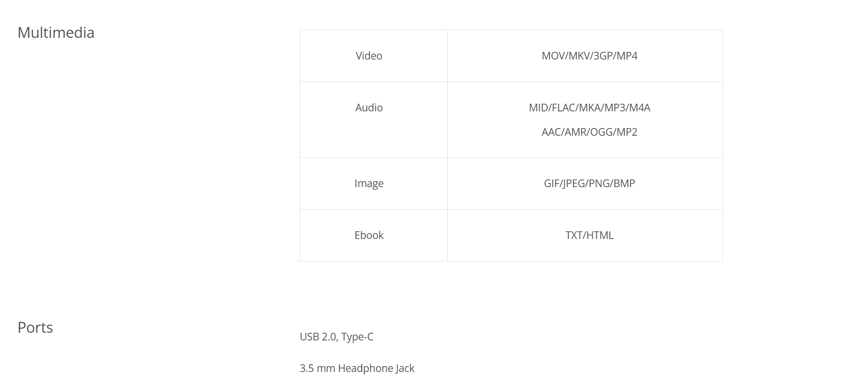Click the Ports section heading
This screenshot has width=868, height=381.
pos(35,328)
